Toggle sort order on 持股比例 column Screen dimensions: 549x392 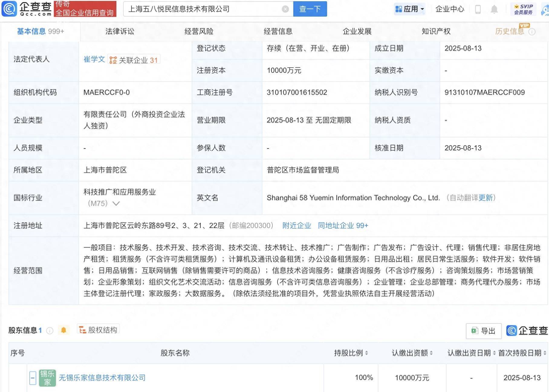click(367, 353)
